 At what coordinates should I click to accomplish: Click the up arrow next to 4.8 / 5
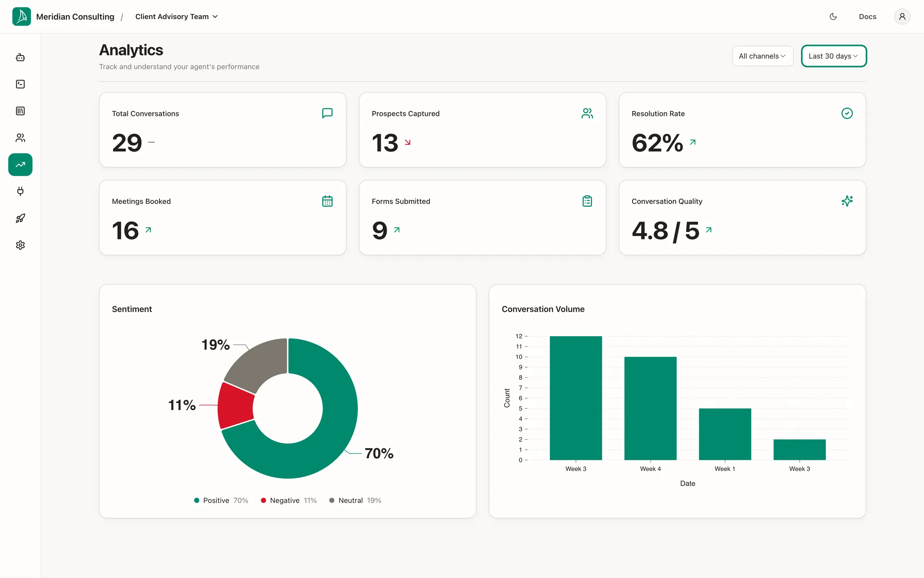tap(709, 230)
